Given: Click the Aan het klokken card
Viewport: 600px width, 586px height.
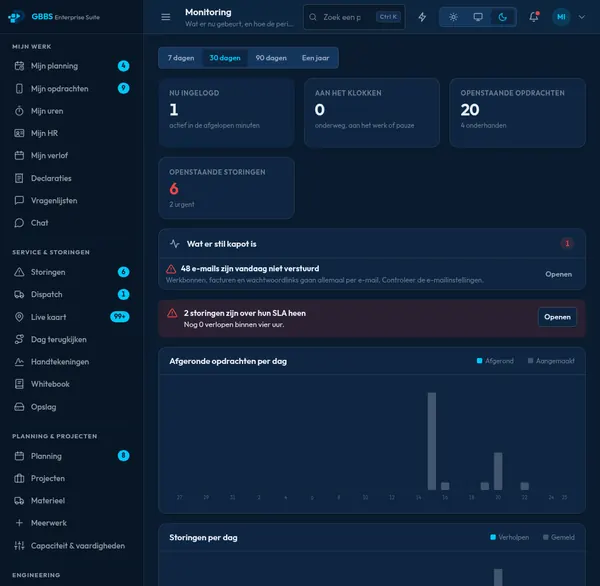Looking at the screenshot, I should point(372,113).
